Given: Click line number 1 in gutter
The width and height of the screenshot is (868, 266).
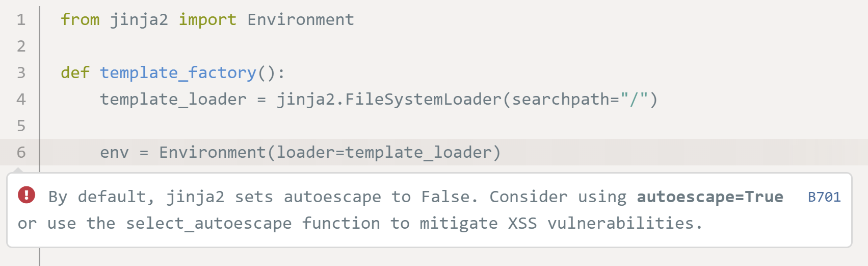Looking at the screenshot, I should pyautogui.click(x=21, y=20).
